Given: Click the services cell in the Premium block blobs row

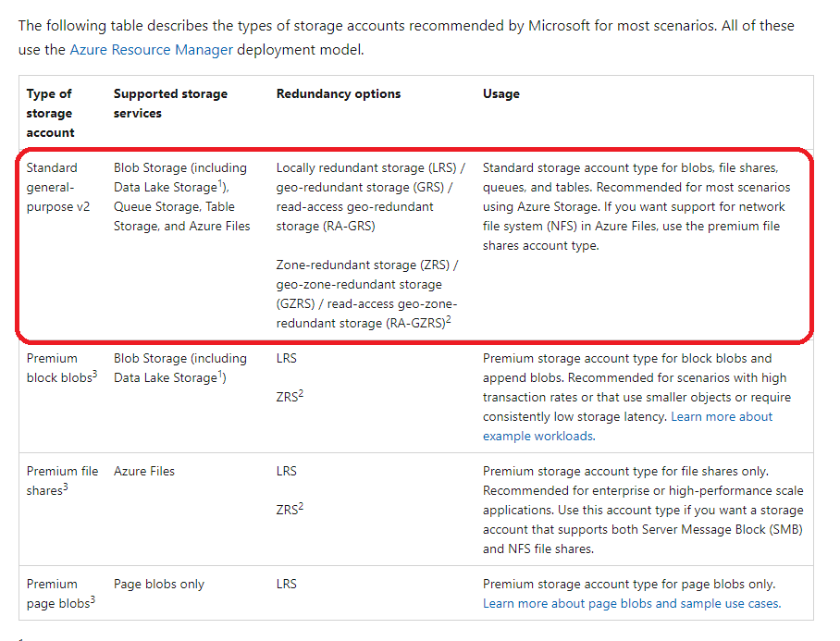Looking at the screenshot, I should click(180, 368).
